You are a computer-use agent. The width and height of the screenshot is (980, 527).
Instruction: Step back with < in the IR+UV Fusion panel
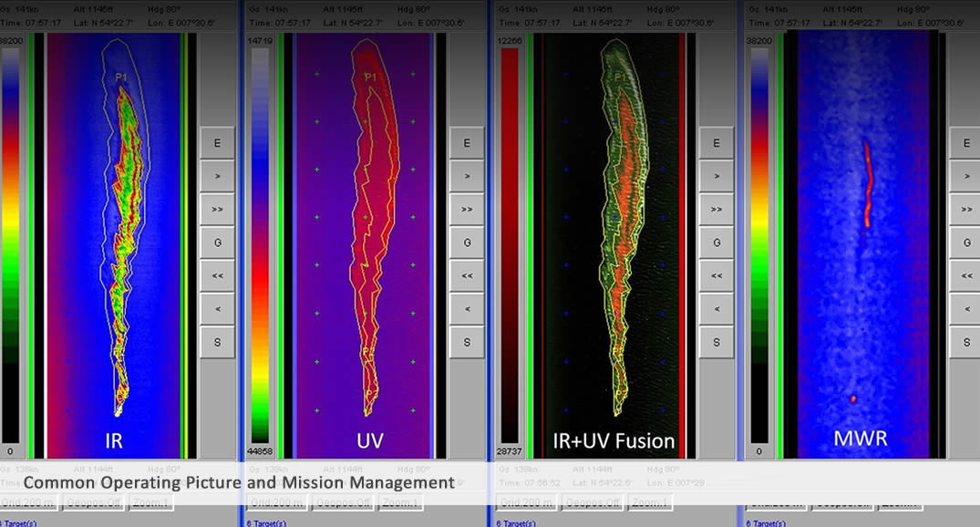[716, 309]
